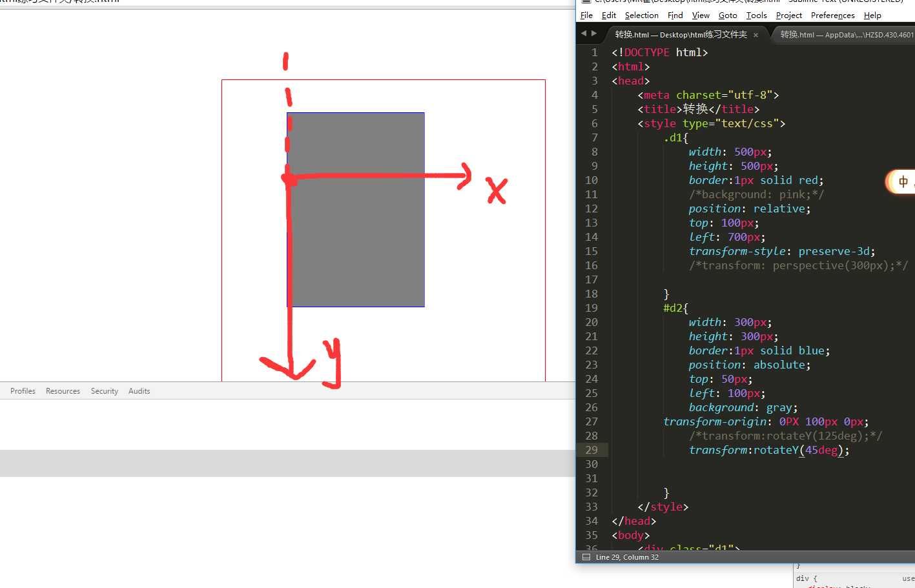Open the View menu
The height and width of the screenshot is (588, 915).
(701, 15)
